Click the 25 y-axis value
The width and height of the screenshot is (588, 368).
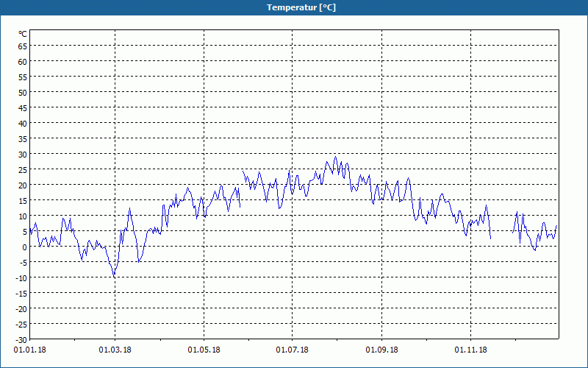23,170
